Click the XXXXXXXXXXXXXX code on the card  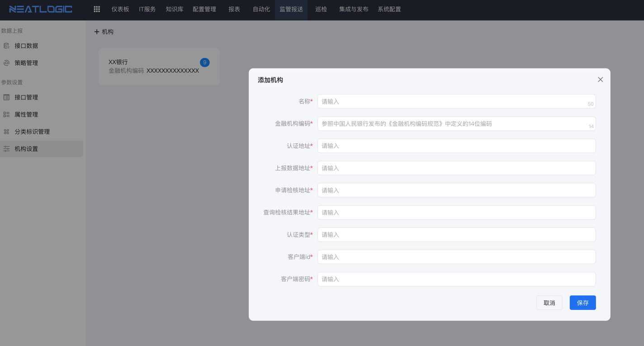click(173, 71)
